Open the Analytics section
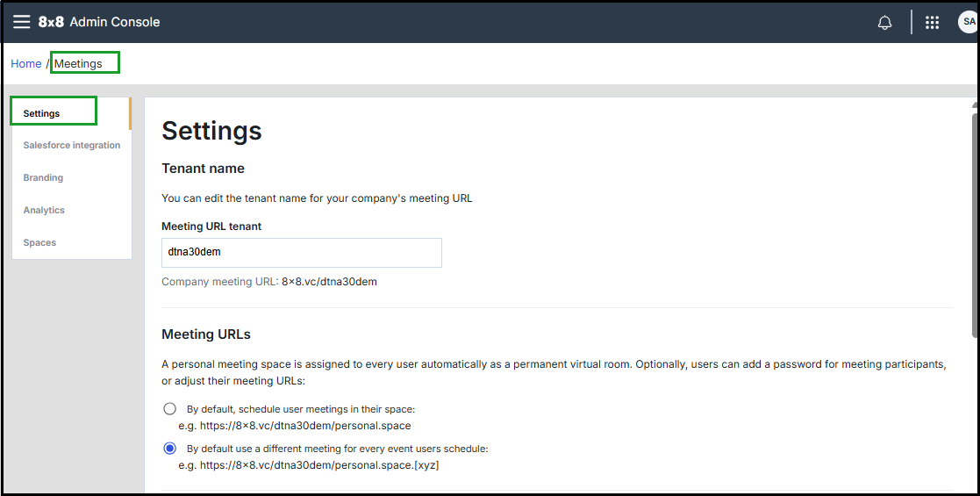This screenshot has width=980, height=496. coord(44,210)
